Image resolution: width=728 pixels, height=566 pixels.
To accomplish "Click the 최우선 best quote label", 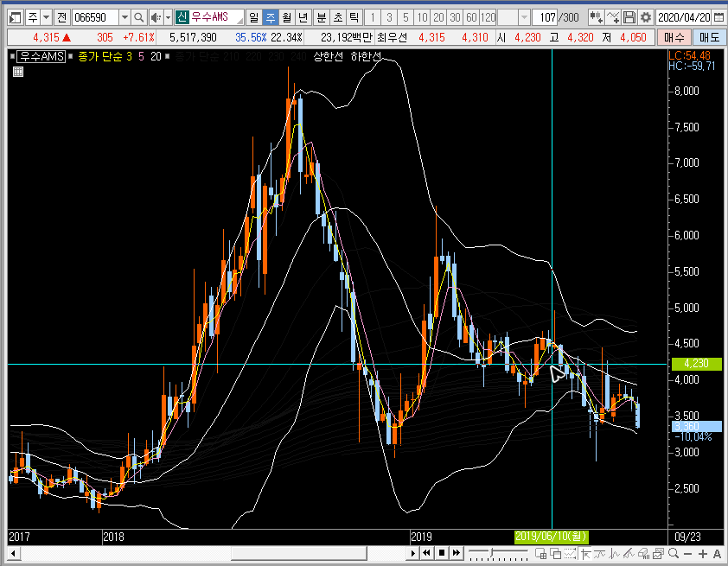I will pos(392,37).
